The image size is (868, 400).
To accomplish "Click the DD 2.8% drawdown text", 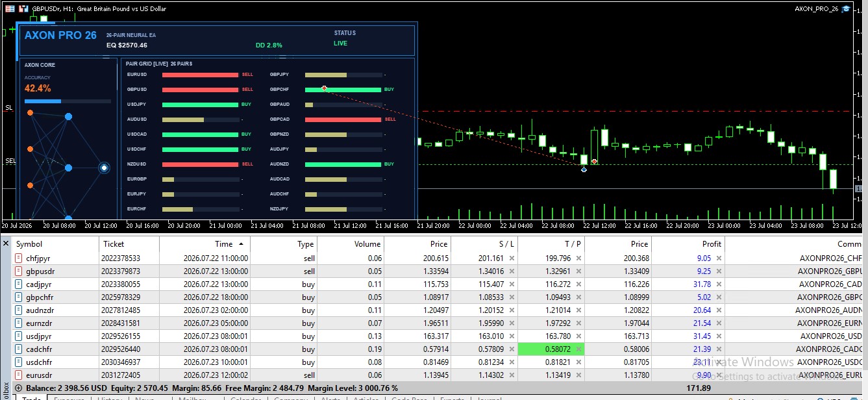I will coord(269,45).
